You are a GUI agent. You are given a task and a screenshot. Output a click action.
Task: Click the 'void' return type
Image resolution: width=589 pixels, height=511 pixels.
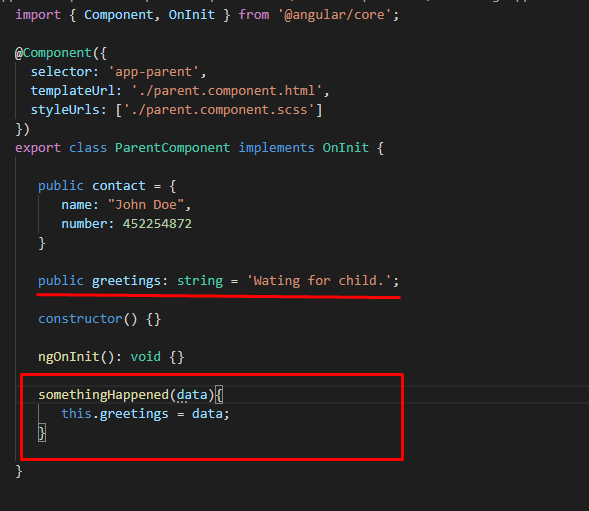(x=145, y=357)
